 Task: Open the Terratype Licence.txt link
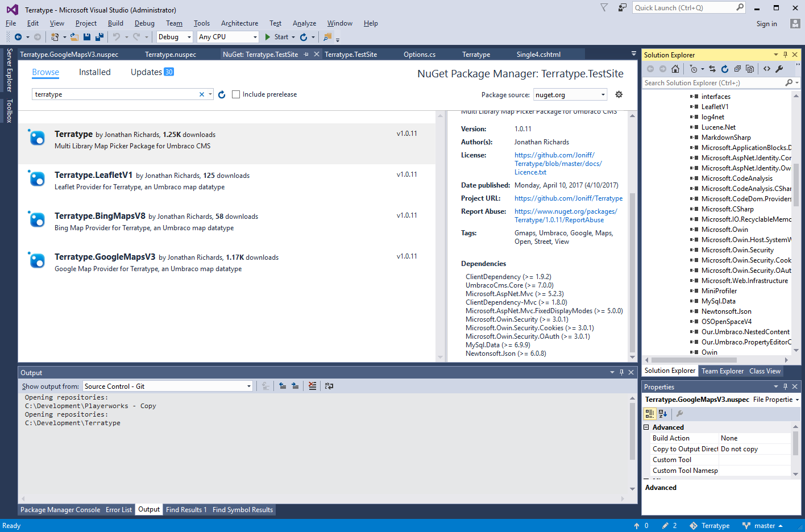click(x=558, y=164)
